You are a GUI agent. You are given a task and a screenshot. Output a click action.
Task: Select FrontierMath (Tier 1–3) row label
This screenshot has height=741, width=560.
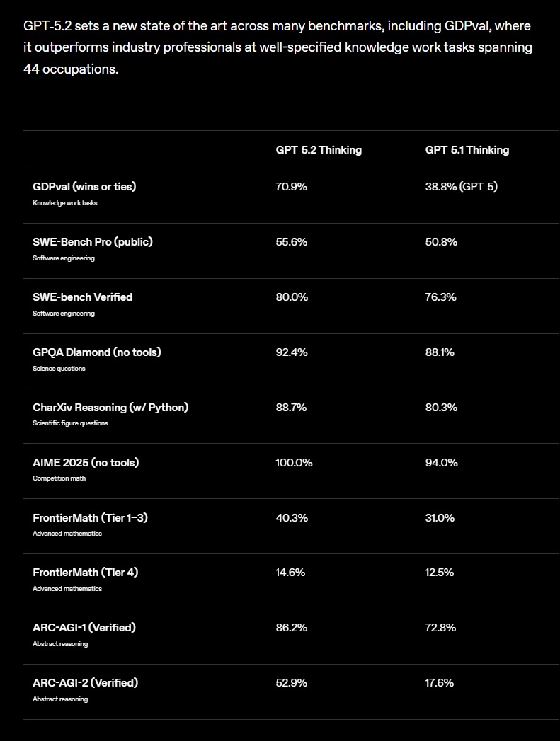pyautogui.click(x=90, y=517)
